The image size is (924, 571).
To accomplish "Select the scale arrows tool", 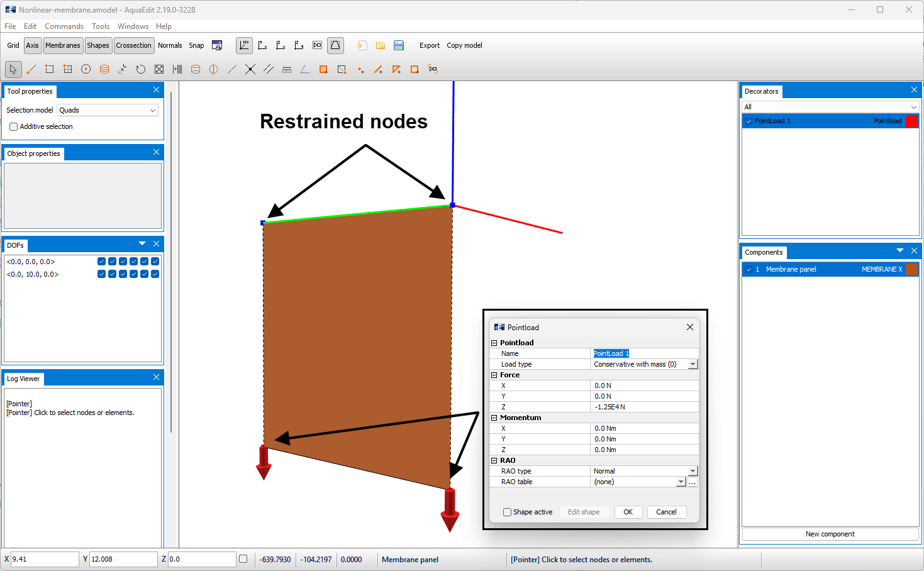I will click(x=123, y=69).
